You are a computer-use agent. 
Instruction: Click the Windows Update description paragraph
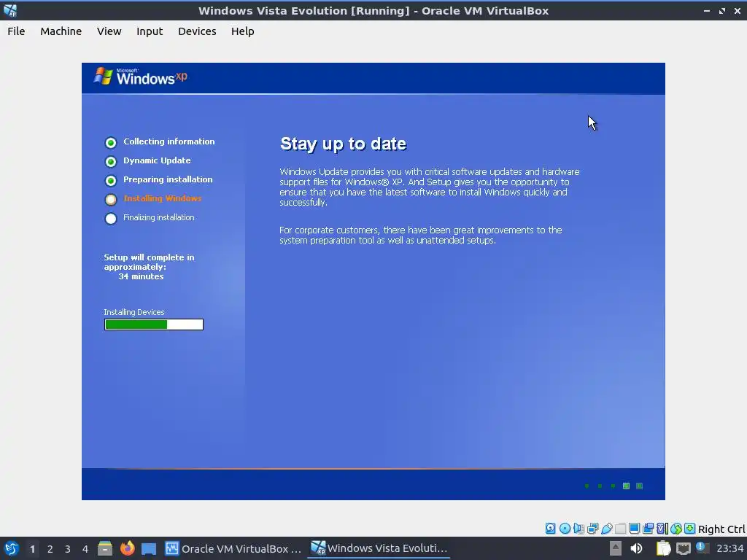pyautogui.click(x=430, y=187)
